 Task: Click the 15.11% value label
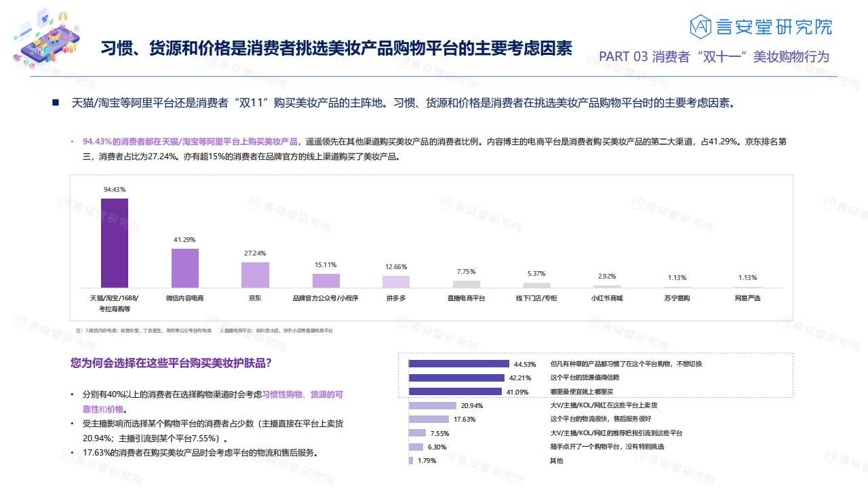click(x=325, y=265)
